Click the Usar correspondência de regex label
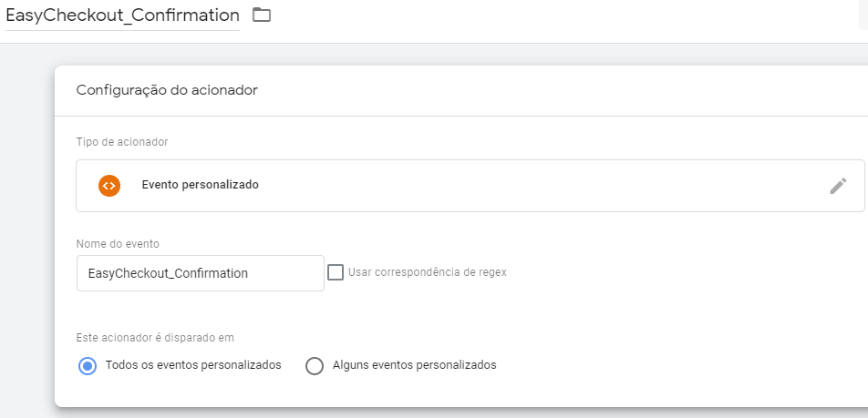The height and width of the screenshot is (418, 868). point(428,272)
